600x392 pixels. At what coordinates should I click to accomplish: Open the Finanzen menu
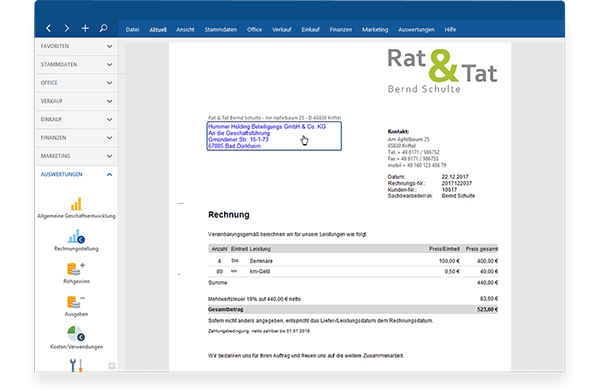[341, 29]
